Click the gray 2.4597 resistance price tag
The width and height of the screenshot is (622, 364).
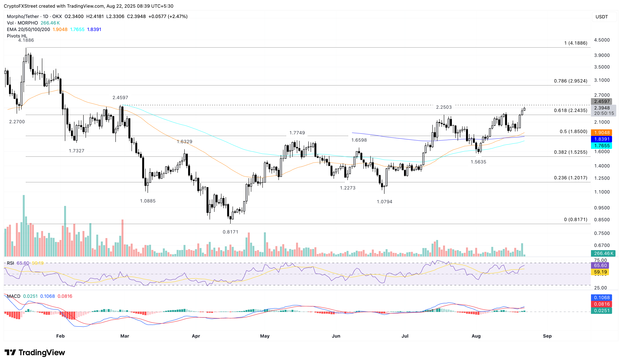[x=602, y=101]
